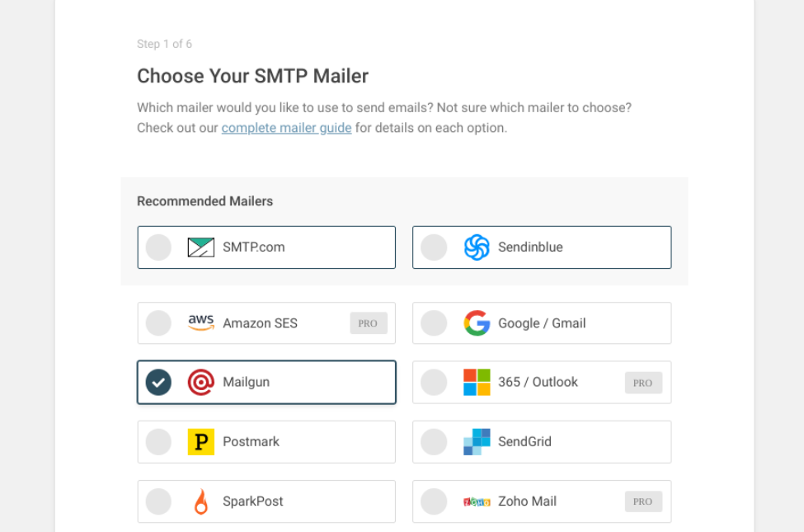The image size is (804, 532).
Task: Click the PRO badge on Amazon SES
Action: [x=368, y=323]
